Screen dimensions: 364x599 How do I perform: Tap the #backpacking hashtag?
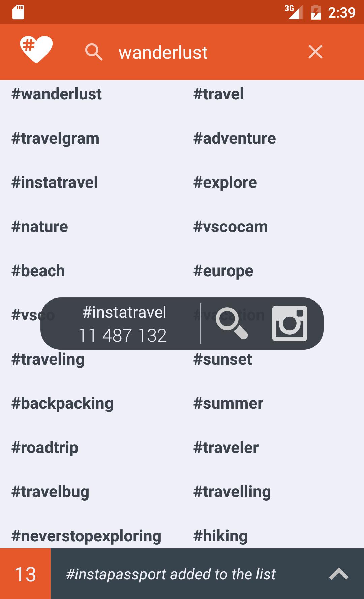click(62, 403)
